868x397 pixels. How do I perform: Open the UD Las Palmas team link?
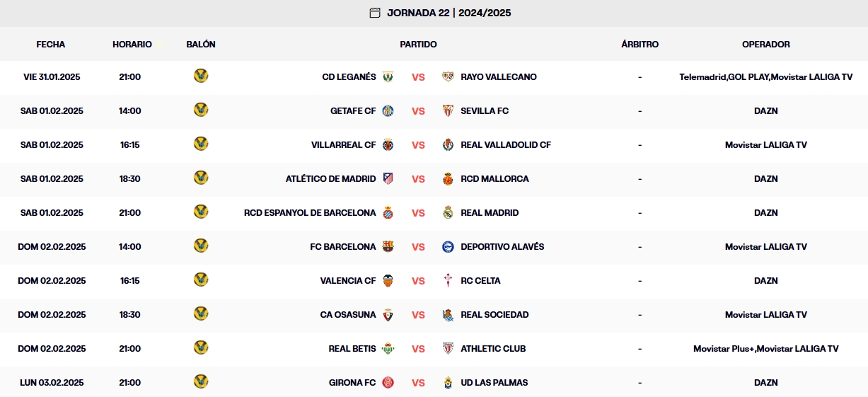[x=494, y=382]
